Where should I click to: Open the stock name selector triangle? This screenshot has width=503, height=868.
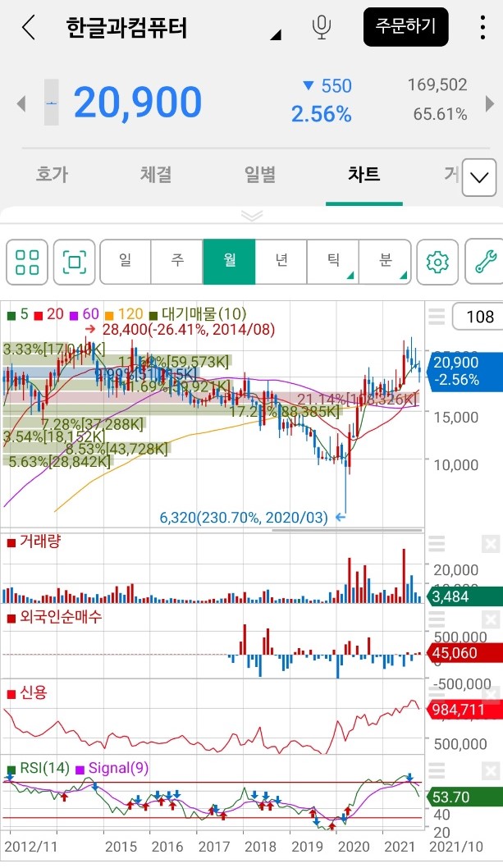tap(276, 35)
